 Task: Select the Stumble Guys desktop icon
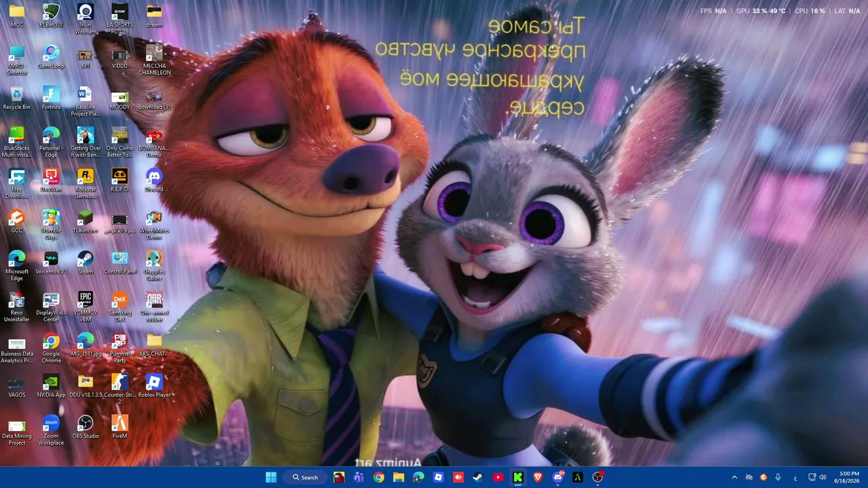[51, 225]
